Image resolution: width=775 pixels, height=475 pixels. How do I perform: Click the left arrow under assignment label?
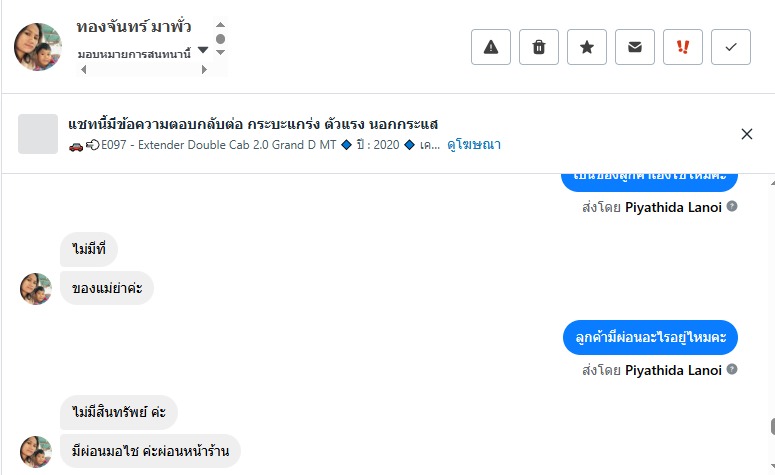point(84,70)
